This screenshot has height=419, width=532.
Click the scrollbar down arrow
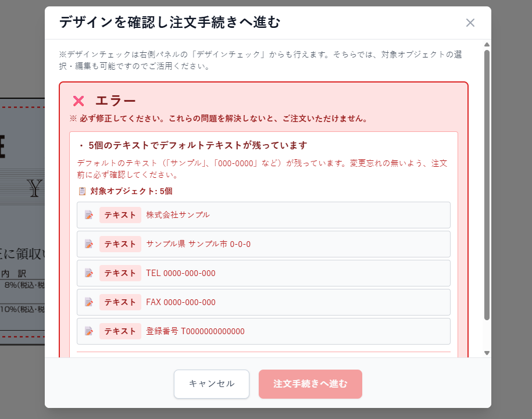[x=485, y=353]
